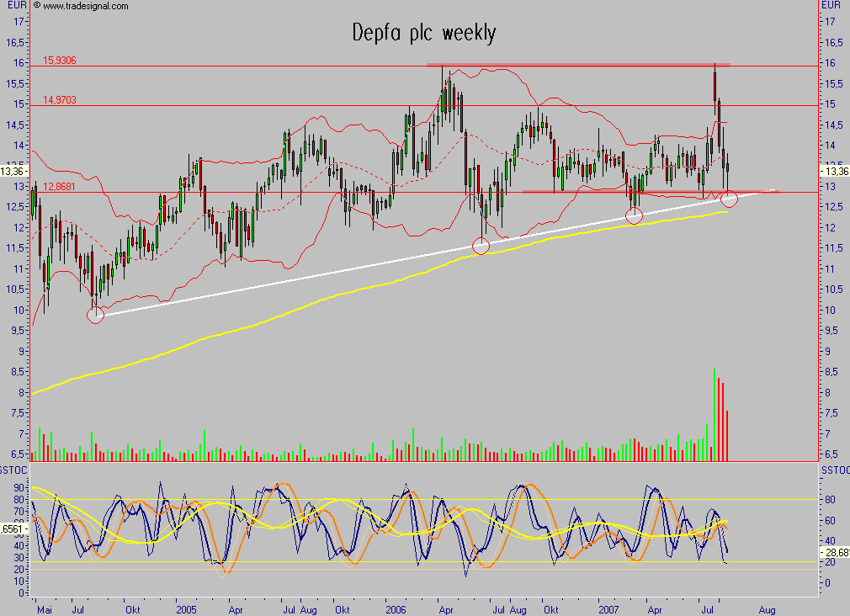Click the circled touch point near 2007
The image size is (850, 616).
coord(634,215)
